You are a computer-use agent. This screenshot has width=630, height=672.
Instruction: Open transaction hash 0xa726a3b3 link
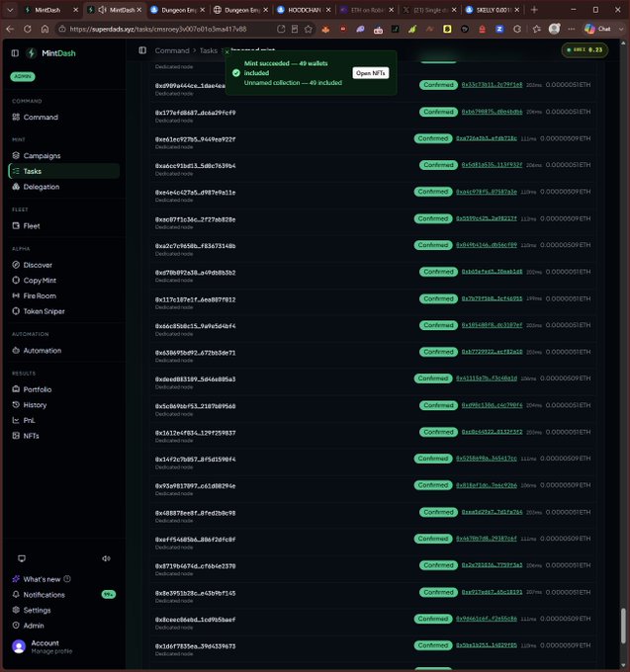487,138
